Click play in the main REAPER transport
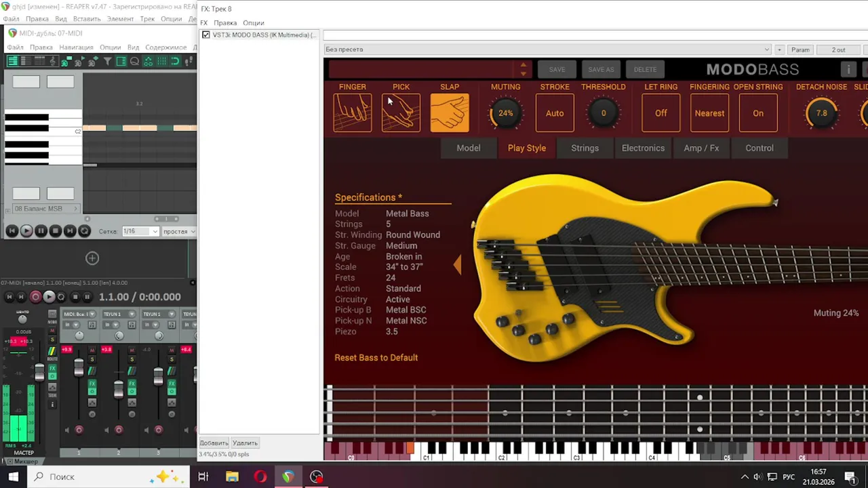Image resolution: width=868 pixels, height=488 pixels. point(49,297)
